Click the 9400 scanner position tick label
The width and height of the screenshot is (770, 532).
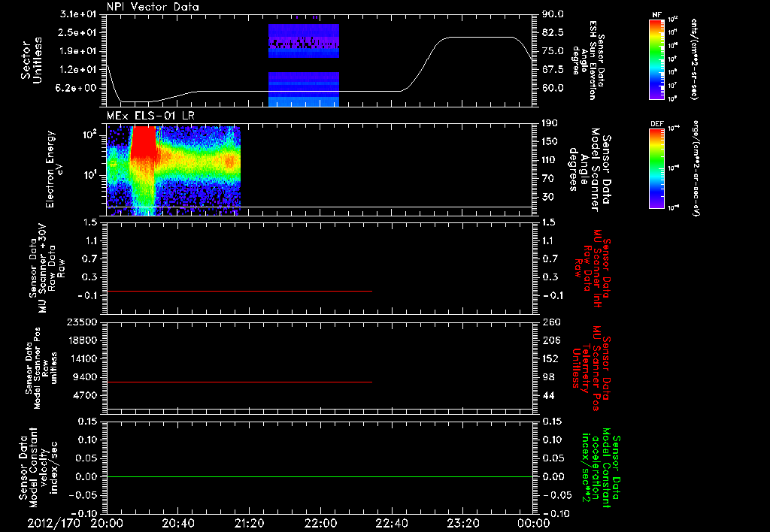pos(83,377)
